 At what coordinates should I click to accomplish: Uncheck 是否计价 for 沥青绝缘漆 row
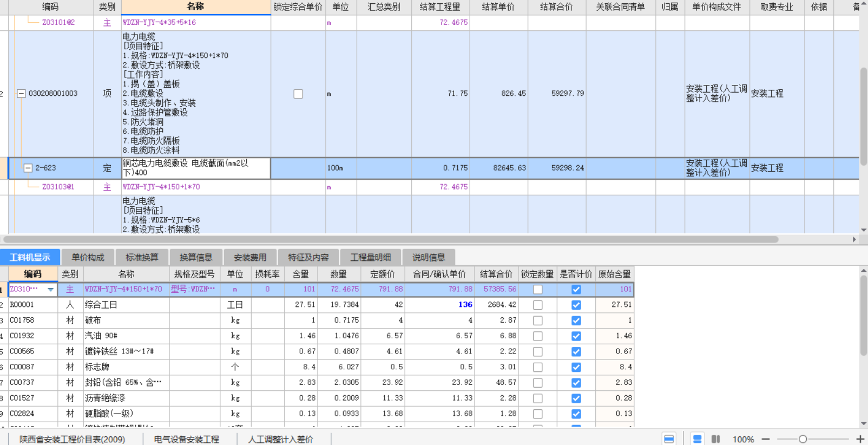click(576, 398)
